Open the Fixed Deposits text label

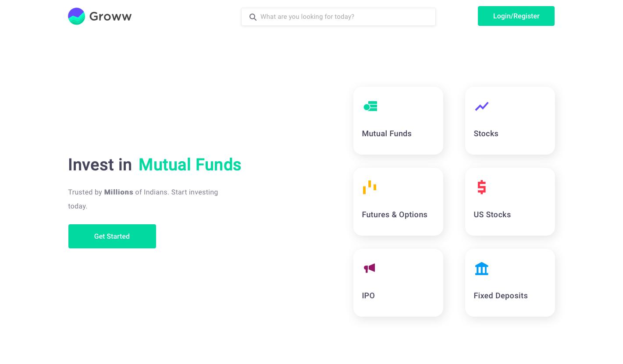point(501,296)
